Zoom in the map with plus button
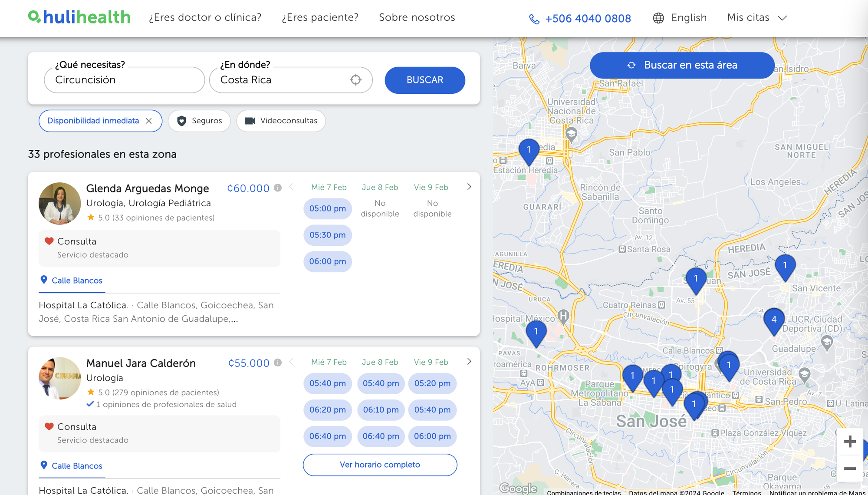Screen dimensions: 868x495 point(850,442)
